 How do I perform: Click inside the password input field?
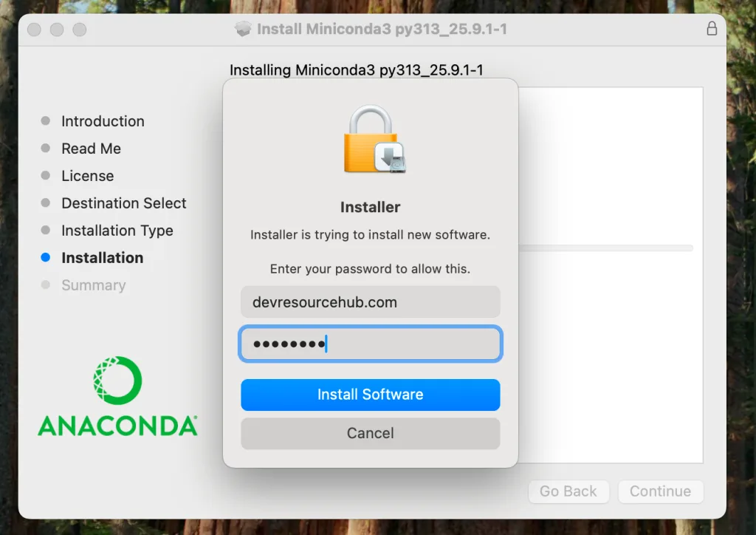tap(370, 343)
